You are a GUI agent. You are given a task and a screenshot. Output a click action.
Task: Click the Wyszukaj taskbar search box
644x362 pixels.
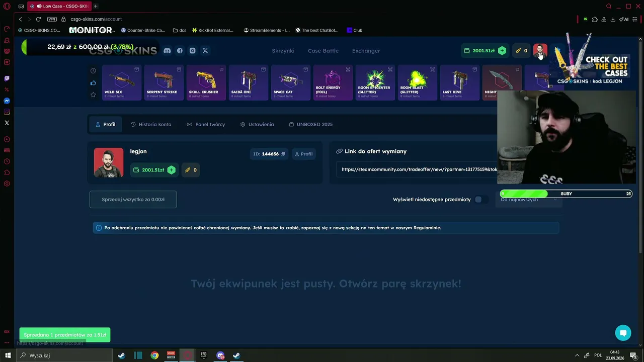click(x=64, y=355)
